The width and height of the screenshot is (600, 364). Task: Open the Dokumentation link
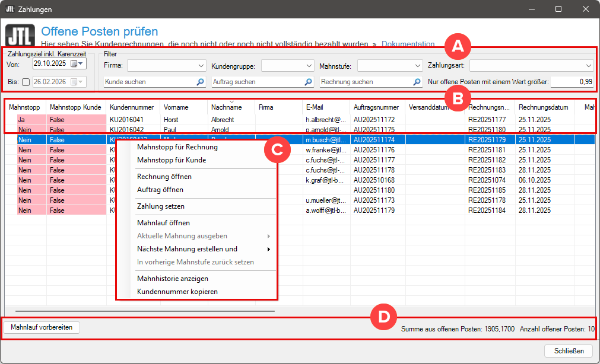tap(408, 44)
